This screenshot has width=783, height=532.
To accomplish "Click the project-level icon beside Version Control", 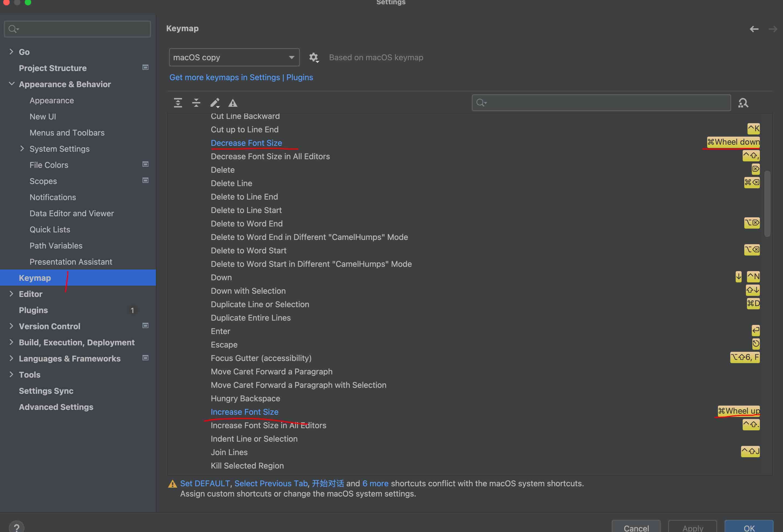I will (145, 325).
